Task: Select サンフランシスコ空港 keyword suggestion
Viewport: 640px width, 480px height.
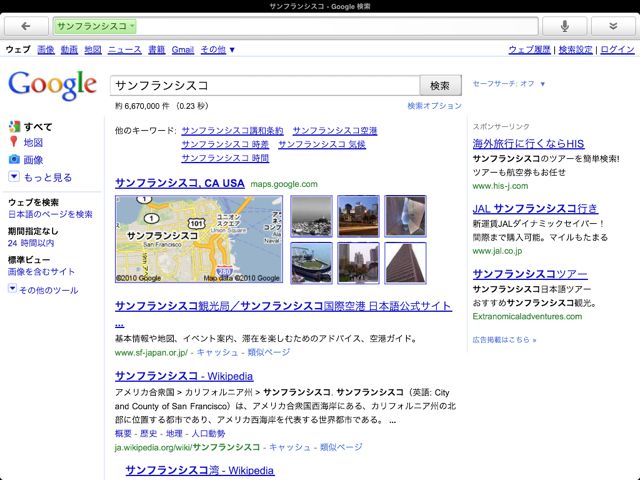Action: point(335,131)
